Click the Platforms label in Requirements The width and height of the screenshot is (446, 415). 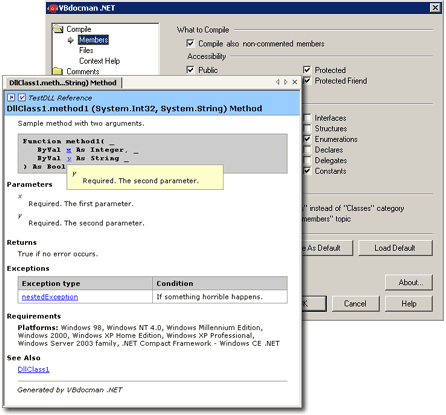[x=38, y=327]
